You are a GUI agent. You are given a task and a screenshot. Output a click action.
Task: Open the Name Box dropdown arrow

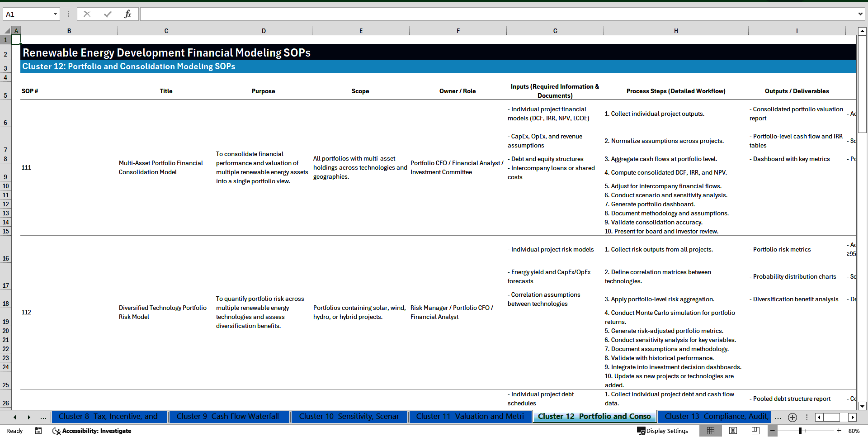[x=56, y=14]
